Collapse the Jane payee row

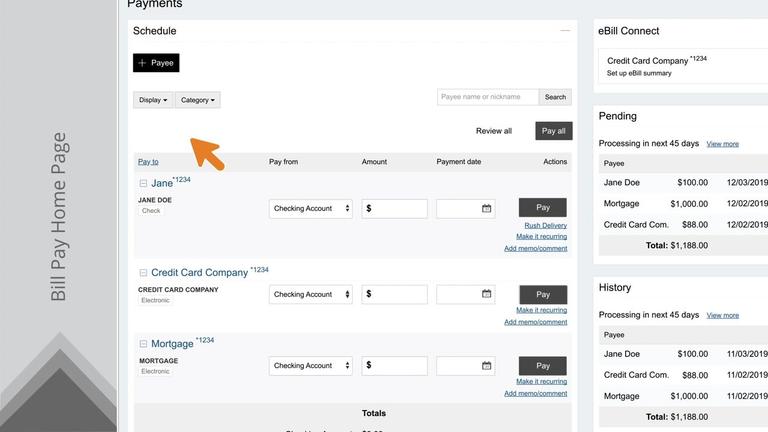143,184
